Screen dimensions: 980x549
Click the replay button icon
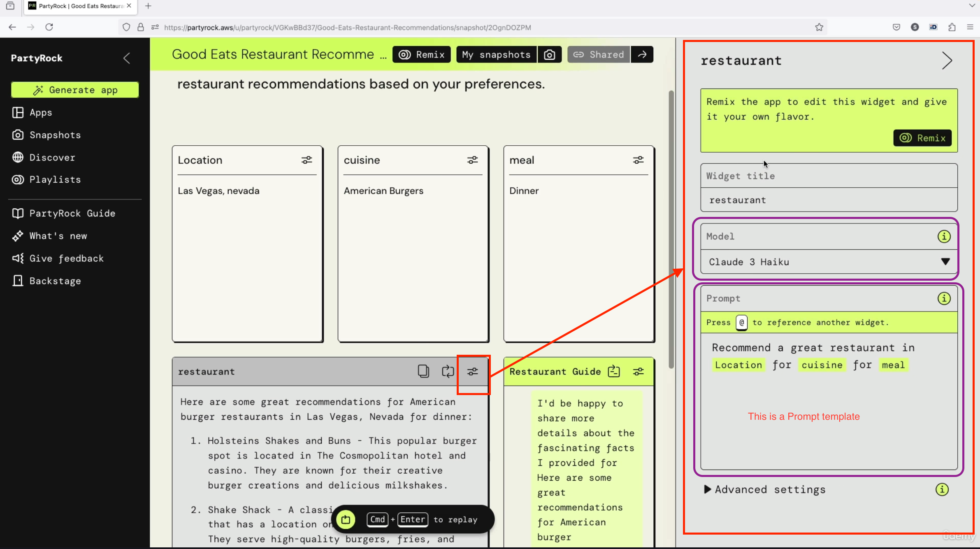(346, 519)
